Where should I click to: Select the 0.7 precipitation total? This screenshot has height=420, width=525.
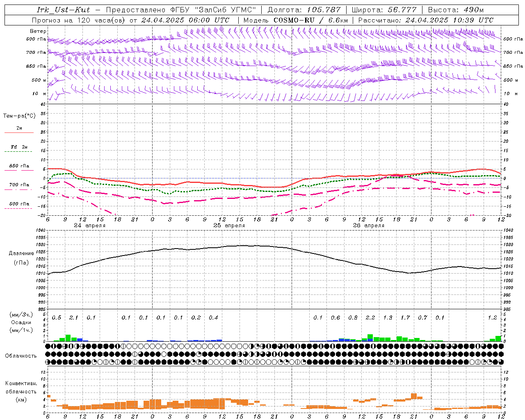pyautogui.click(x=422, y=318)
